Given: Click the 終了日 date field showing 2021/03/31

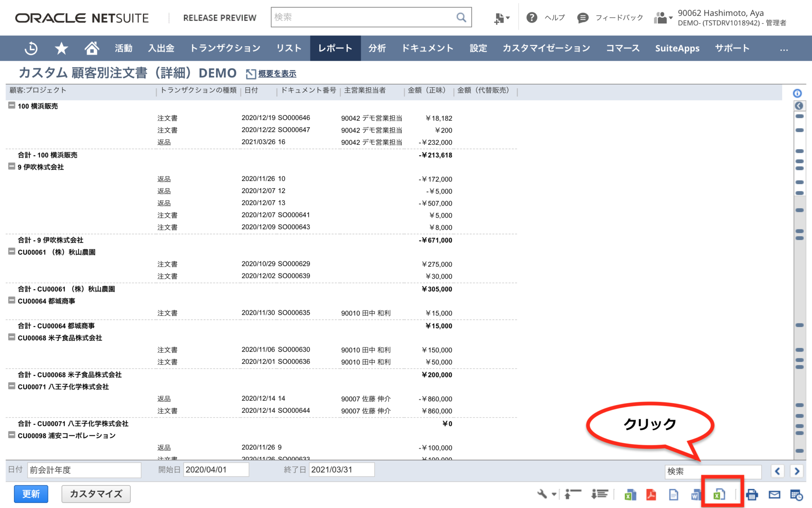Looking at the screenshot, I should (x=341, y=470).
